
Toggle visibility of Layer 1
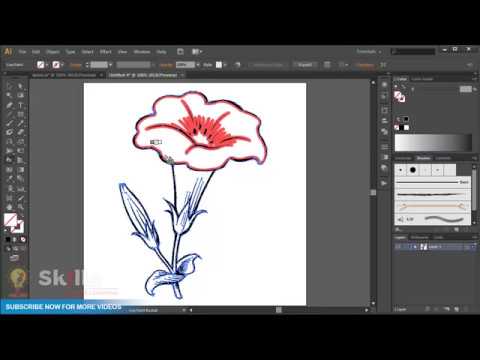[398, 247]
